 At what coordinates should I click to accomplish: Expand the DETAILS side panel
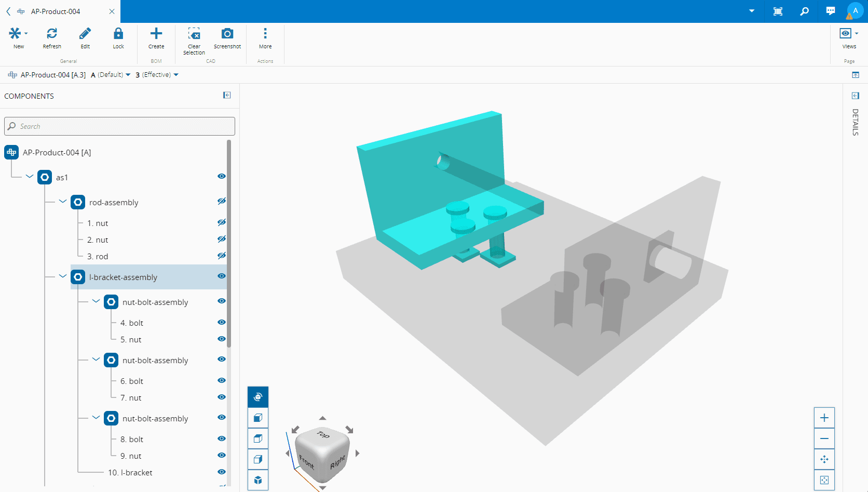pos(856,96)
